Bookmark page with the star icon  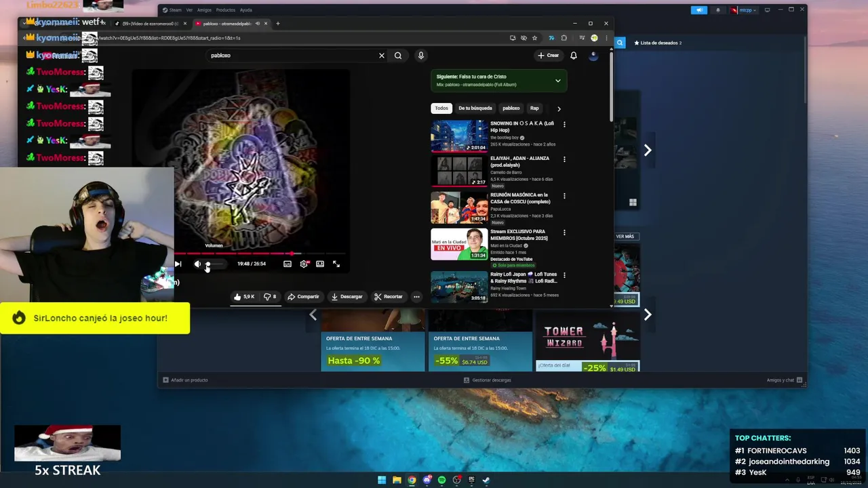point(534,38)
